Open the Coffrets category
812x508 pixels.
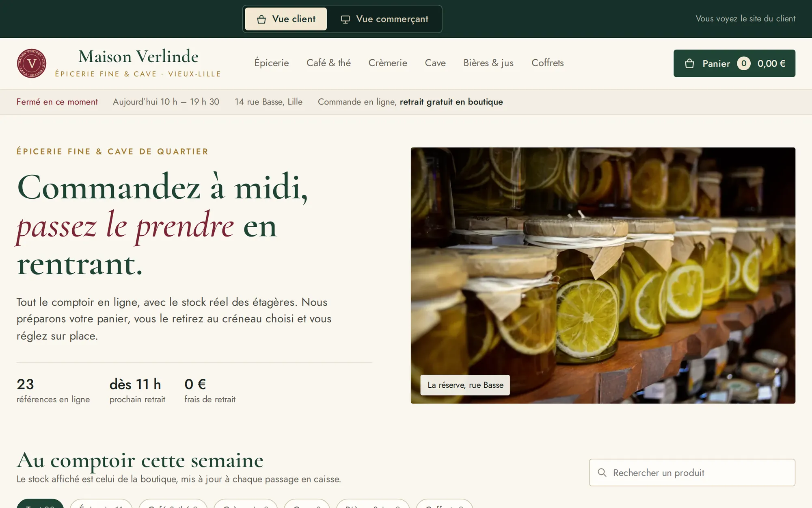point(548,63)
